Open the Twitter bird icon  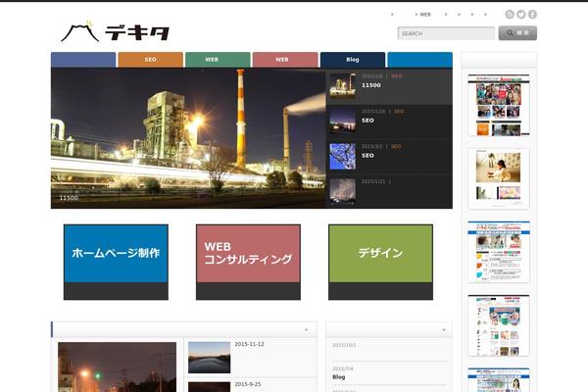click(521, 15)
